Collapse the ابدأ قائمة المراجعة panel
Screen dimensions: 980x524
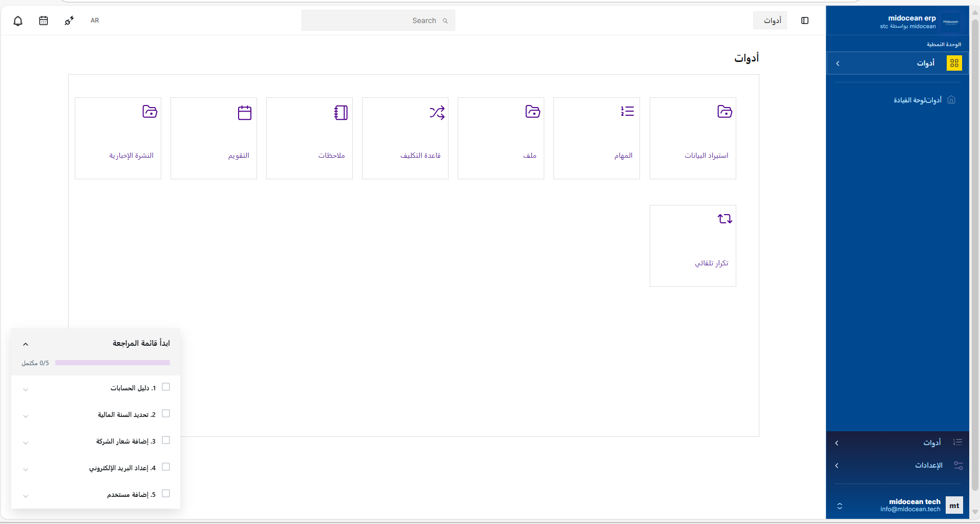pyautogui.click(x=25, y=343)
